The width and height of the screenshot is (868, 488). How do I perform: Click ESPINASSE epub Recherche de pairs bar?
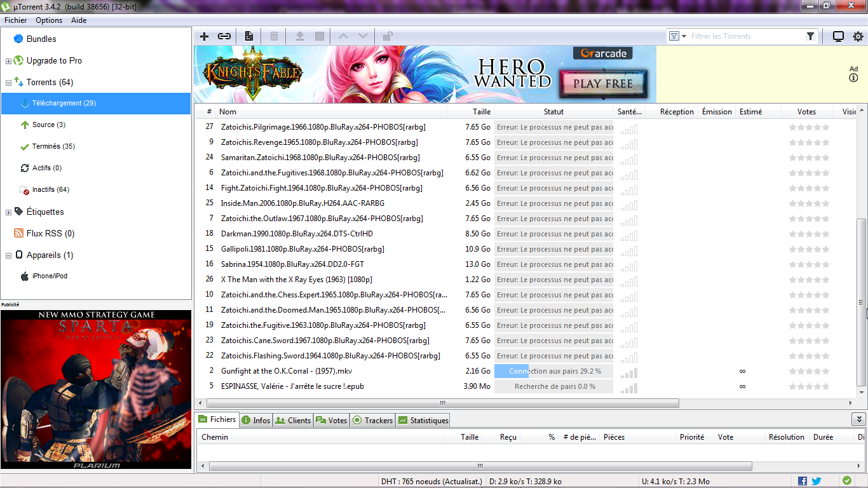553,386
